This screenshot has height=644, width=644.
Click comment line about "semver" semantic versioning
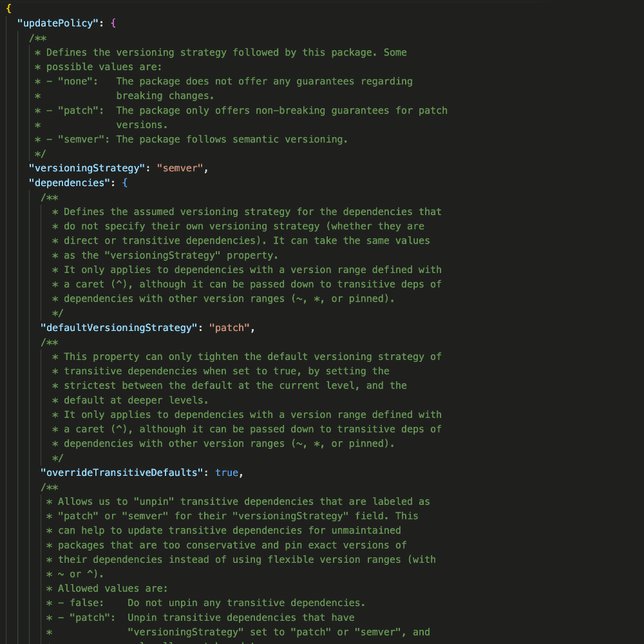[191, 139]
